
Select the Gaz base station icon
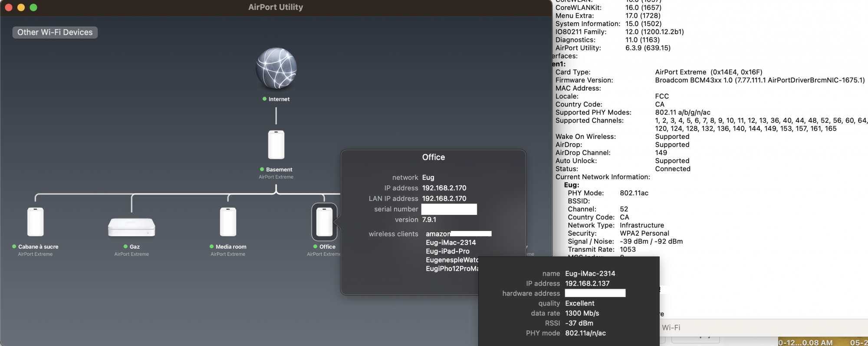click(x=132, y=227)
